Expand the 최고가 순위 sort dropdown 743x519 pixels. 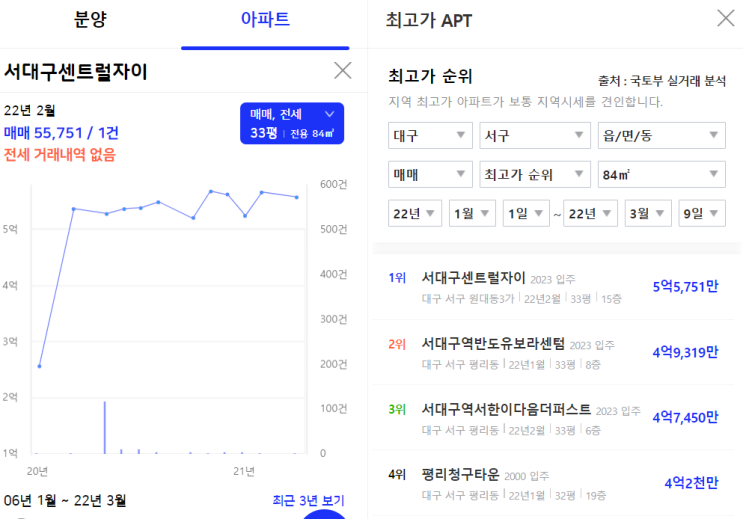[x=535, y=174]
